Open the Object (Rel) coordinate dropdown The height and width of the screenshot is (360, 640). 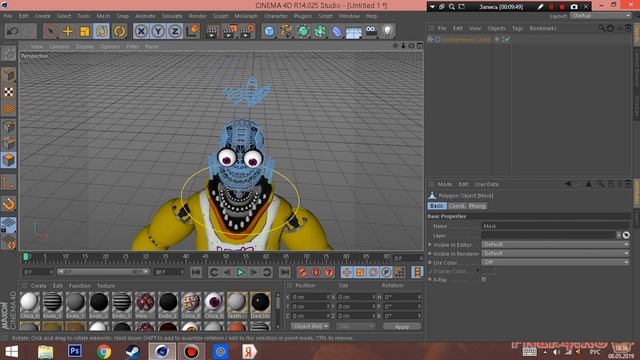[x=310, y=326]
